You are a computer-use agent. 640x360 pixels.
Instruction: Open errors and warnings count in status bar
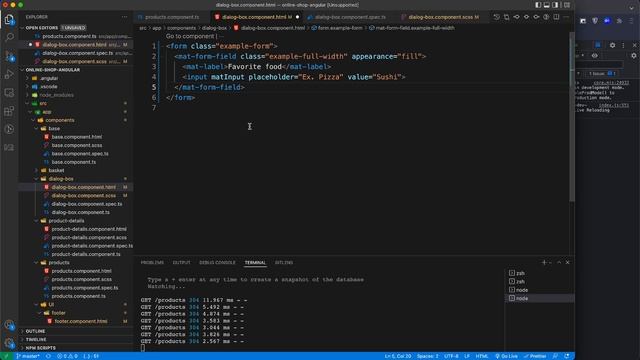(x=67, y=356)
